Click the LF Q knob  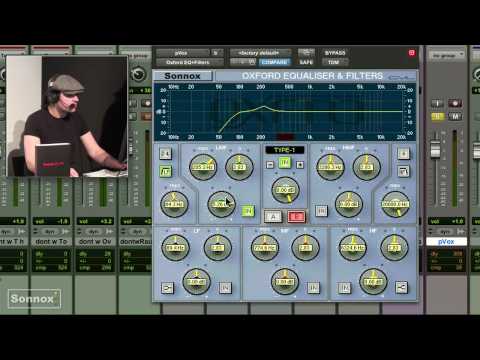point(217,248)
